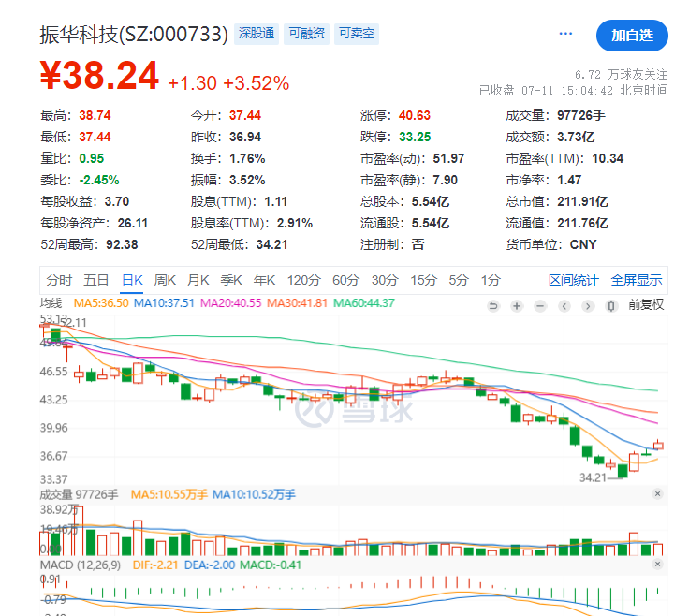Switch to the 月K tab
Image resolution: width=689 pixels, height=616 pixels.
coord(198,280)
